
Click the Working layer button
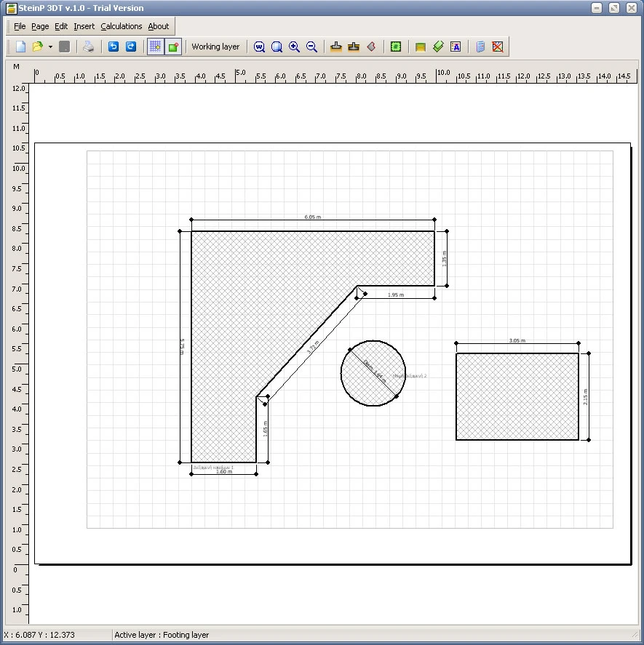[x=215, y=47]
